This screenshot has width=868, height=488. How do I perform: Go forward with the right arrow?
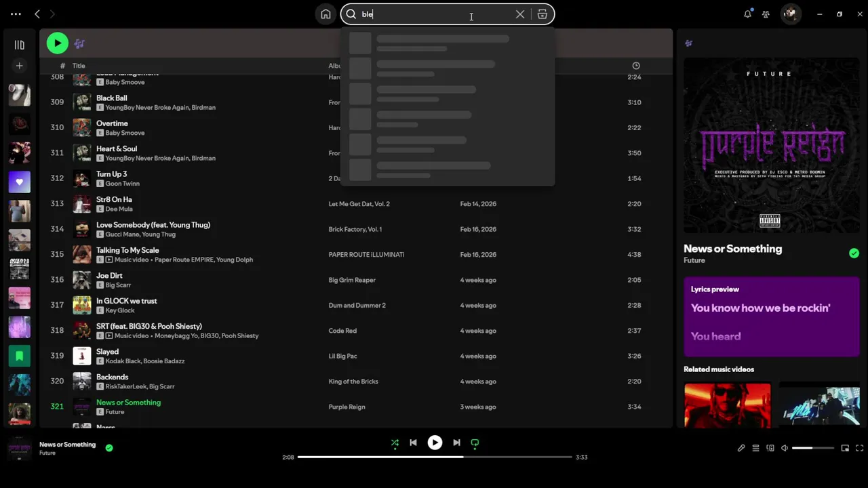pyautogui.click(x=52, y=14)
